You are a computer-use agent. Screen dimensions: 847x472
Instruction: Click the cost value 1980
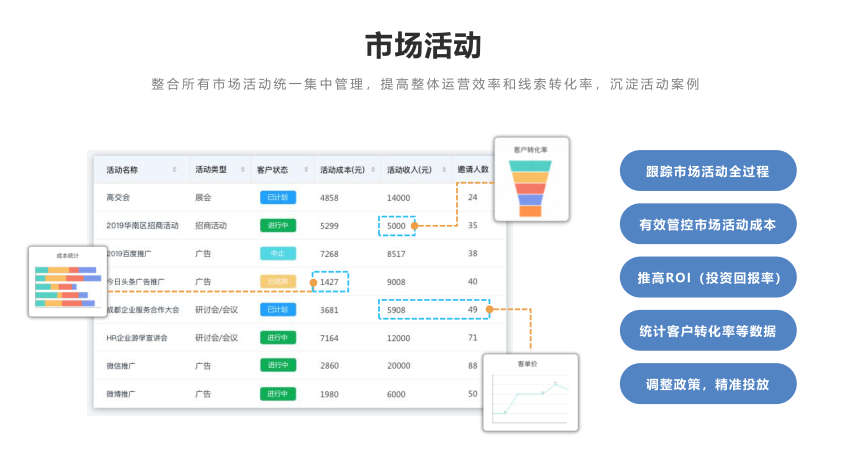pyautogui.click(x=330, y=394)
